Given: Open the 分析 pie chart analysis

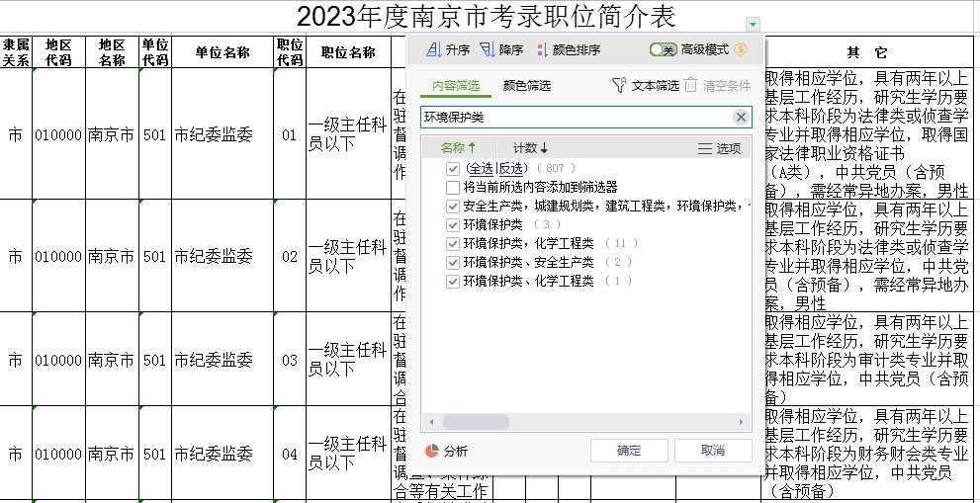Looking at the screenshot, I should pos(432,451).
